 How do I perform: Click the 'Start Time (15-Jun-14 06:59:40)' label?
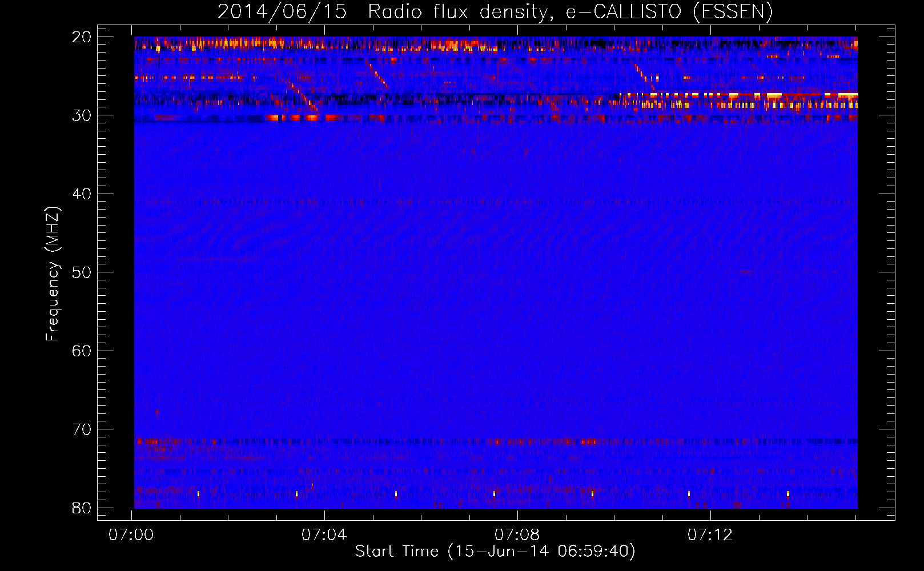pyautogui.click(x=495, y=552)
